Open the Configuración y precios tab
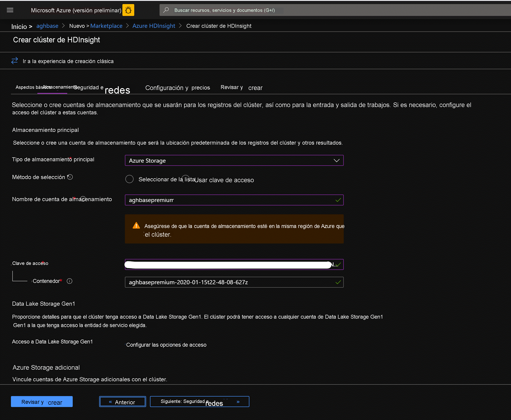 point(177,88)
